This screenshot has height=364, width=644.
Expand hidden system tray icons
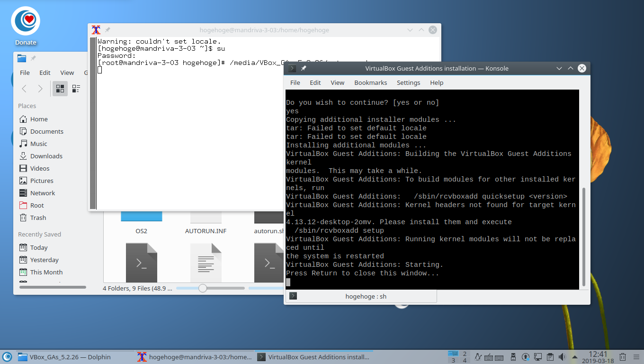[x=575, y=357]
